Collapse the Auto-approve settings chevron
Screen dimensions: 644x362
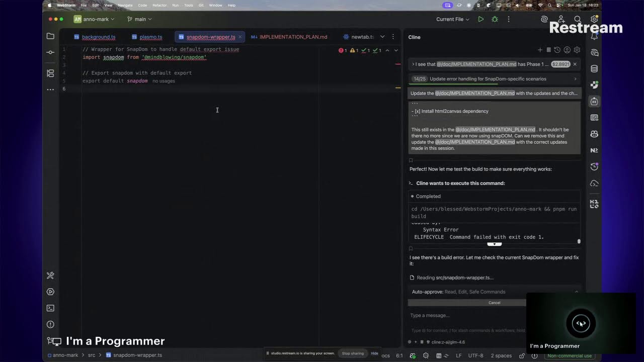pyautogui.click(x=576, y=292)
